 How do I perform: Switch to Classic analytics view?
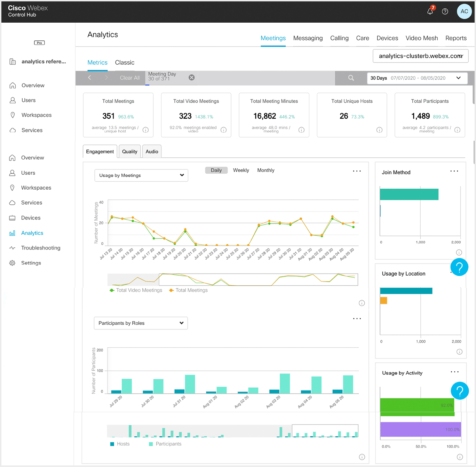(x=125, y=62)
